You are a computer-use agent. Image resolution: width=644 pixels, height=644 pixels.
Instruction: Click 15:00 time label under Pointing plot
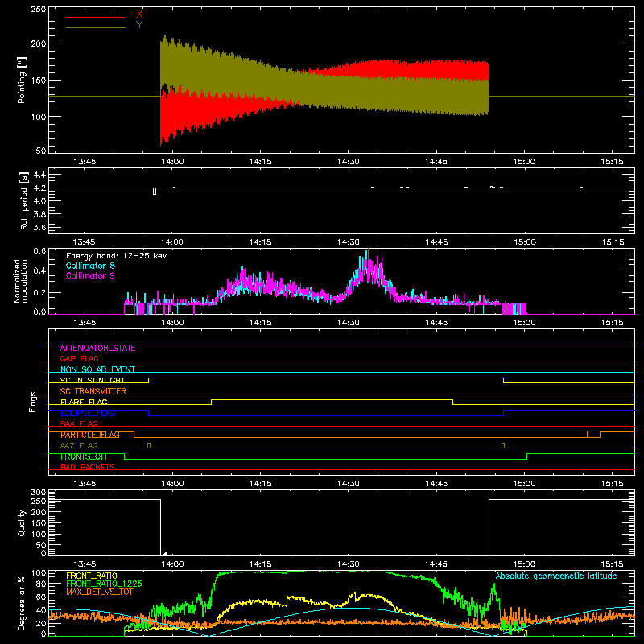tap(524, 162)
